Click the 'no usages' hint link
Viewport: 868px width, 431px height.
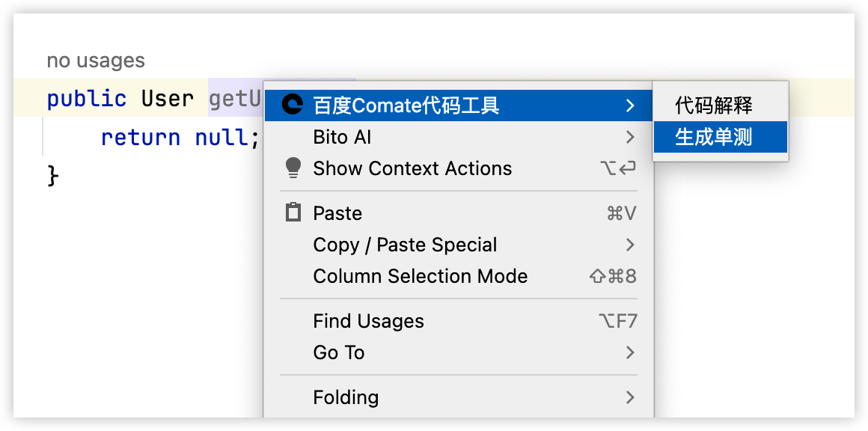(x=96, y=61)
